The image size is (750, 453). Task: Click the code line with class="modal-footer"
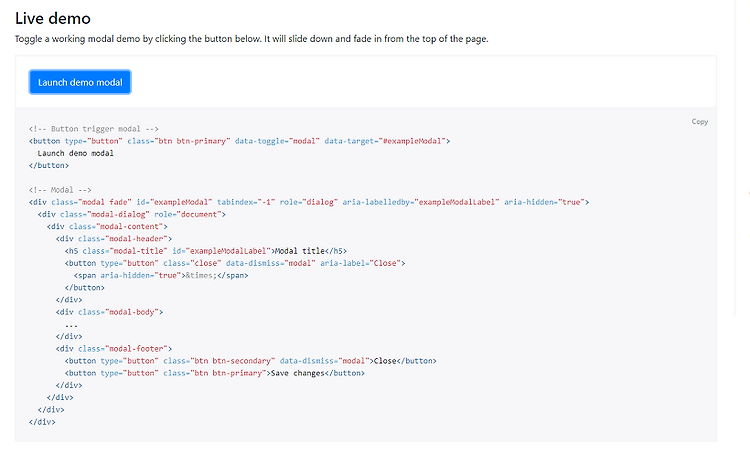[114, 349]
